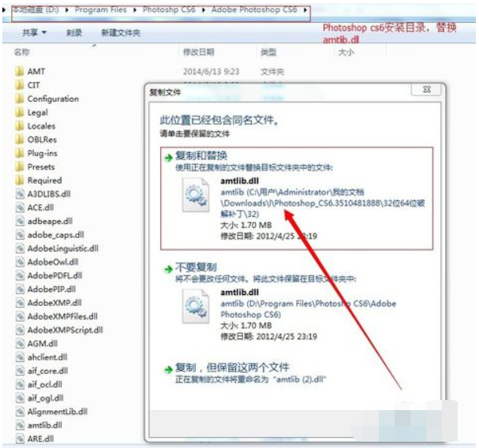This screenshot has width=479, height=448.
Task: Click the ahclient.dll file icon
Action: [21, 357]
